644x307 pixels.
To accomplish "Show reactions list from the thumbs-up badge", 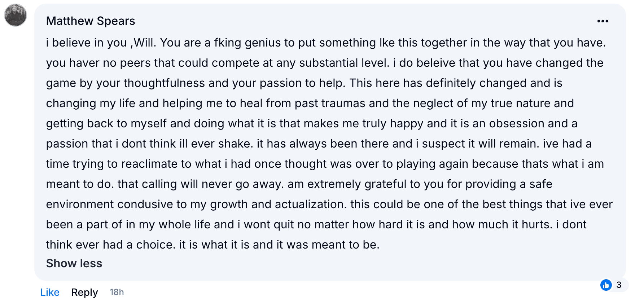I will point(606,285).
